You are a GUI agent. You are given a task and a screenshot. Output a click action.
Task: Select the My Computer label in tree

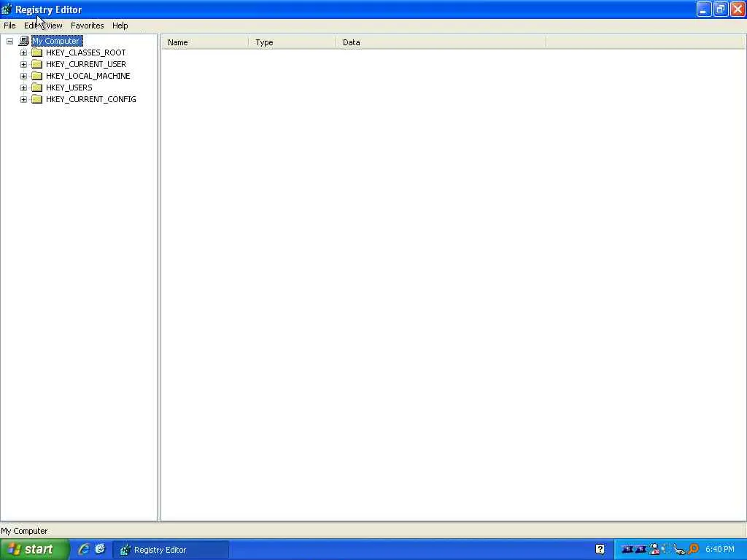(57, 41)
